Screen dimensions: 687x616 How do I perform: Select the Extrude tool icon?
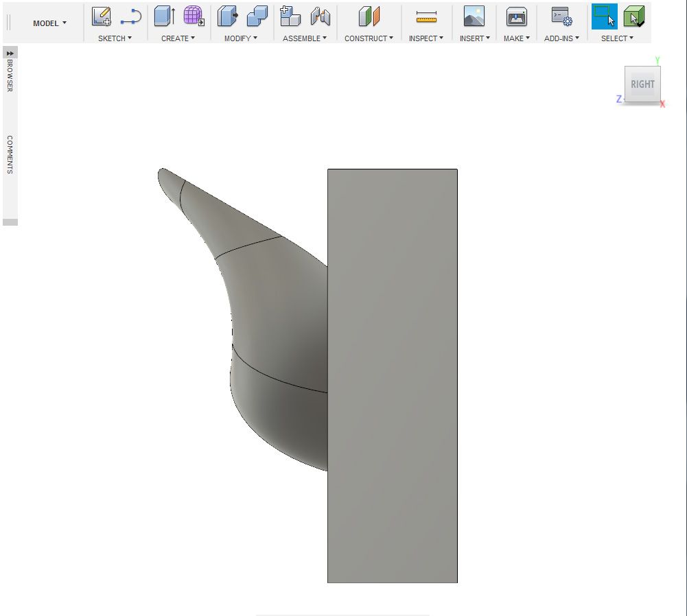(x=165, y=16)
